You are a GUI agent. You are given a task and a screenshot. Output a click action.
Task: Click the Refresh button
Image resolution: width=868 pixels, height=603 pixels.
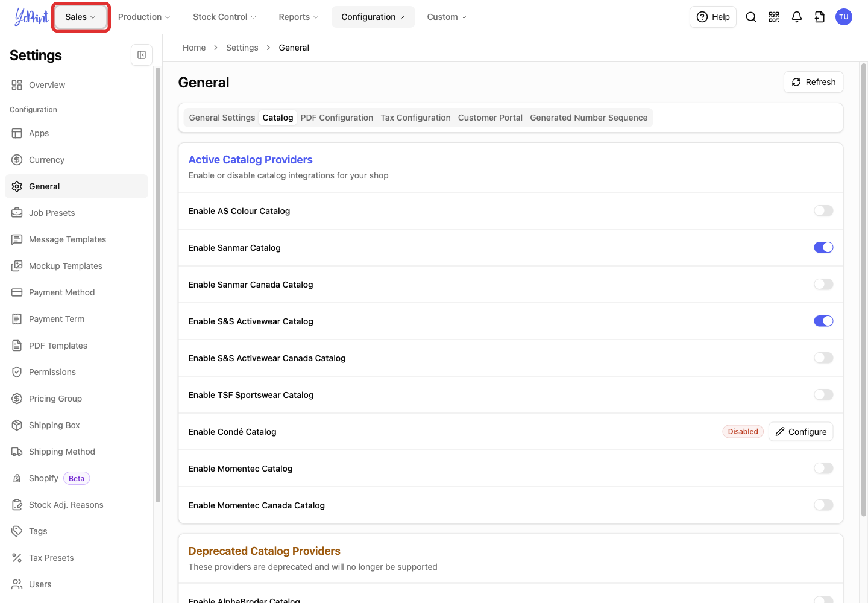pyautogui.click(x=813, y=82)
